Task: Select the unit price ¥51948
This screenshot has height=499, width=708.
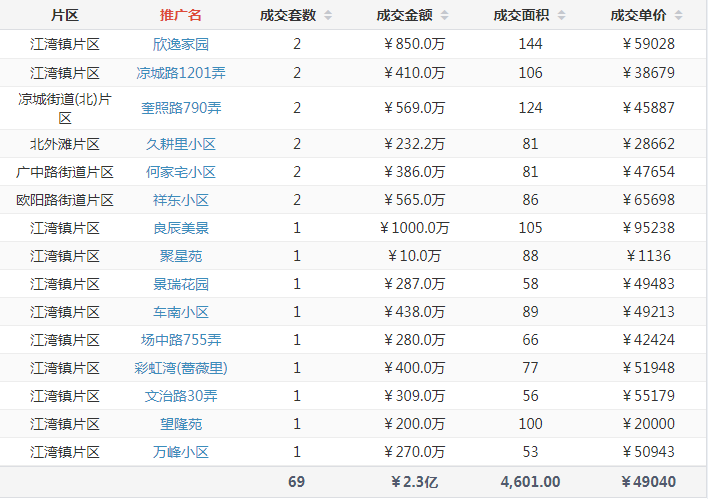Action: pyautogui.click(x=648, y=368)
